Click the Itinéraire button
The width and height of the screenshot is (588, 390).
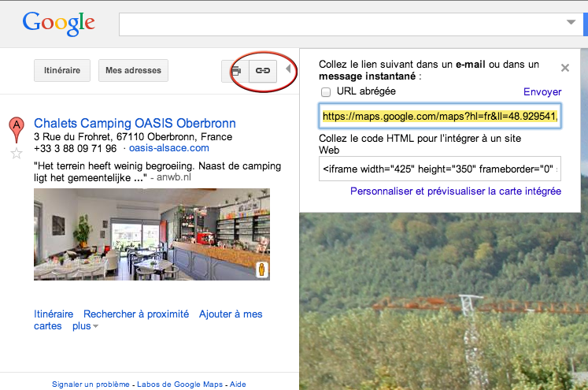(x=62, y=71)
